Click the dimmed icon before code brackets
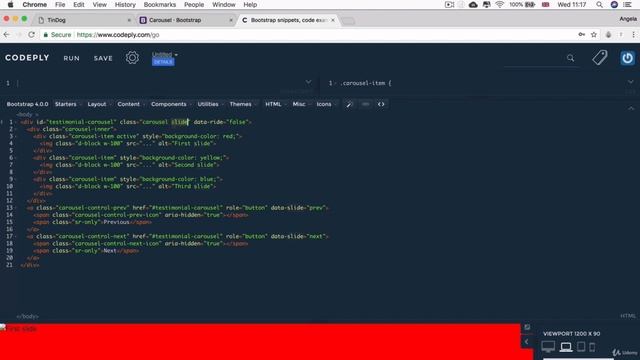This screenshot has height=360, width=640. tap(365, 104)
